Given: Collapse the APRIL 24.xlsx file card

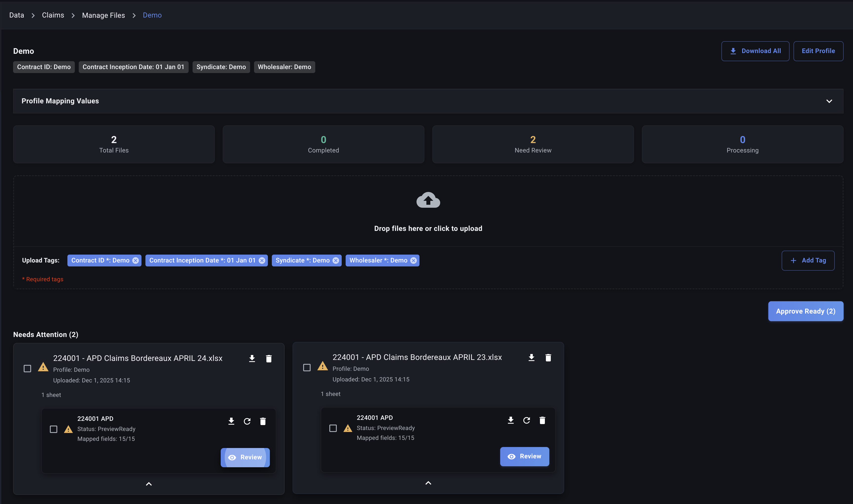Looking at the screenshot, I should coord(149,484).
